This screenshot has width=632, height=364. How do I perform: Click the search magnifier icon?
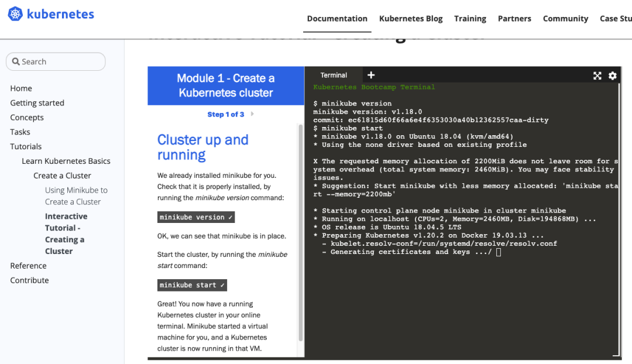[x=15, y=61]
